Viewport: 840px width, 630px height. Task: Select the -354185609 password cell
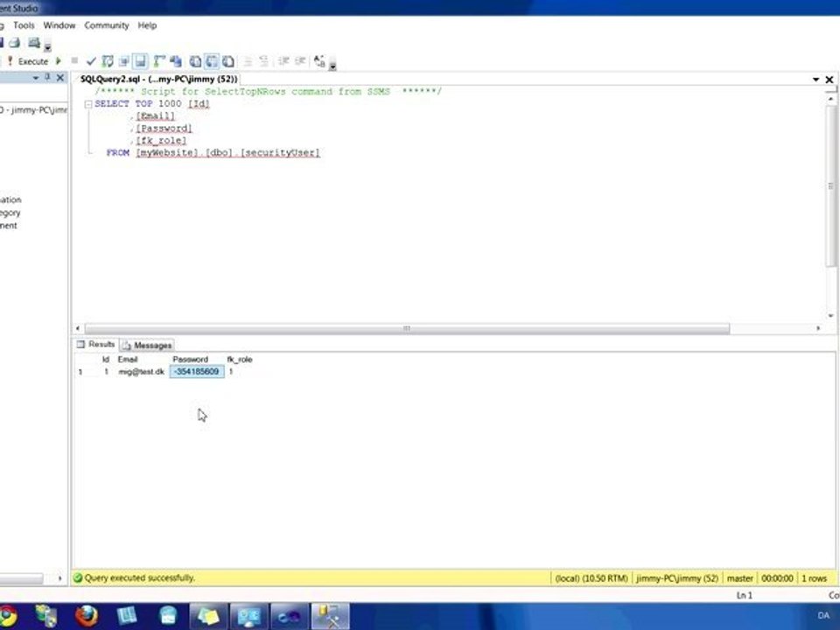197,371
